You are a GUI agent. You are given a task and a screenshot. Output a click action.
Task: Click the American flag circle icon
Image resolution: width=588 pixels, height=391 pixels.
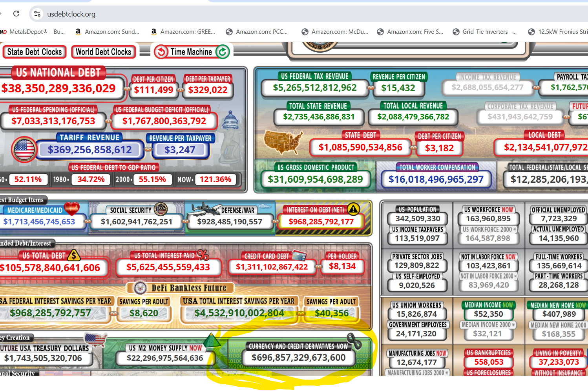(x=24, y=149)
